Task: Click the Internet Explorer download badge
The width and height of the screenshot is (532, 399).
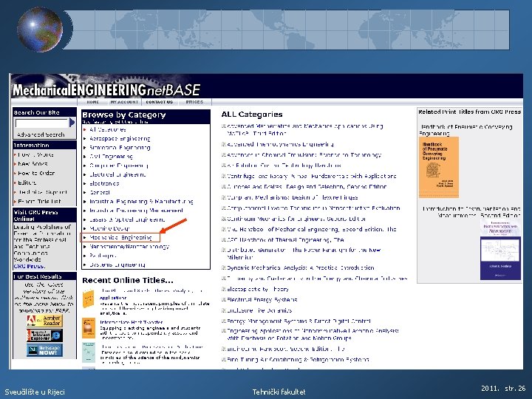Action: point(45,335)
